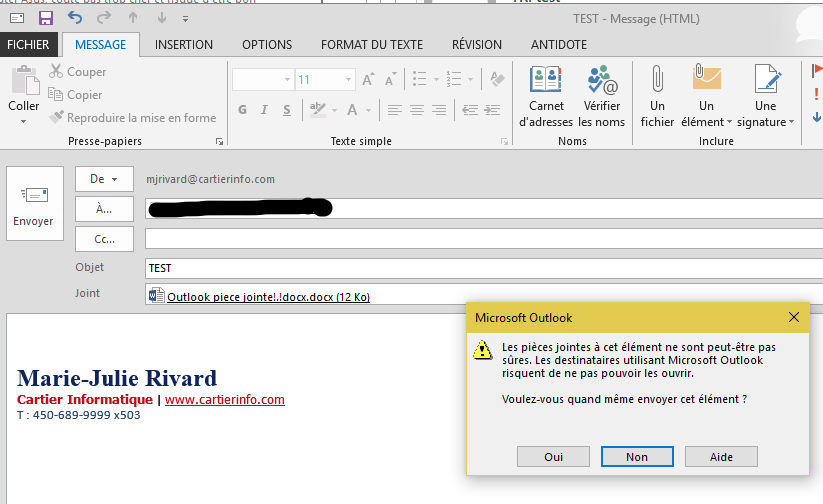
Task: Toggle the numbered list icon
Action: (453, 79)
